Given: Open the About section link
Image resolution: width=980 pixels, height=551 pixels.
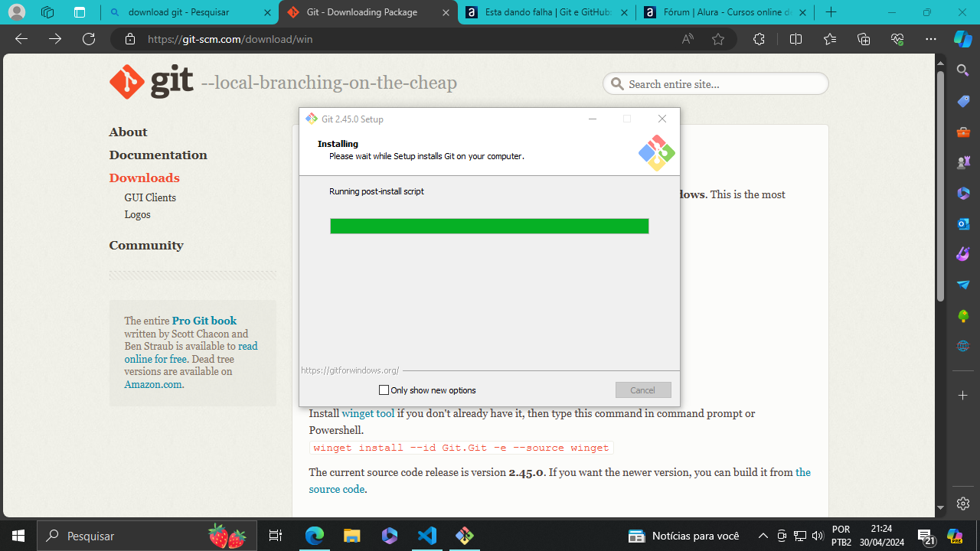Looking at the screenshot, I should pyautogui.click(x=128, y=132).
